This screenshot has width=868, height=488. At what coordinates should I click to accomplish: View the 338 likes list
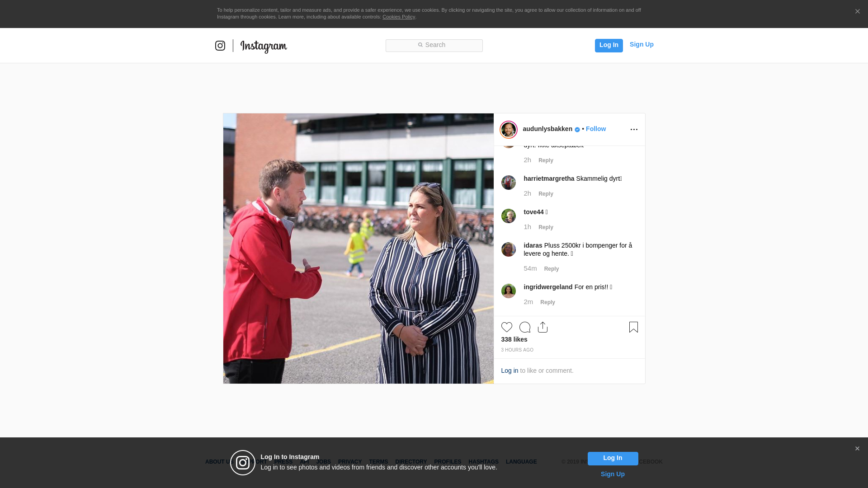[514, 339]
